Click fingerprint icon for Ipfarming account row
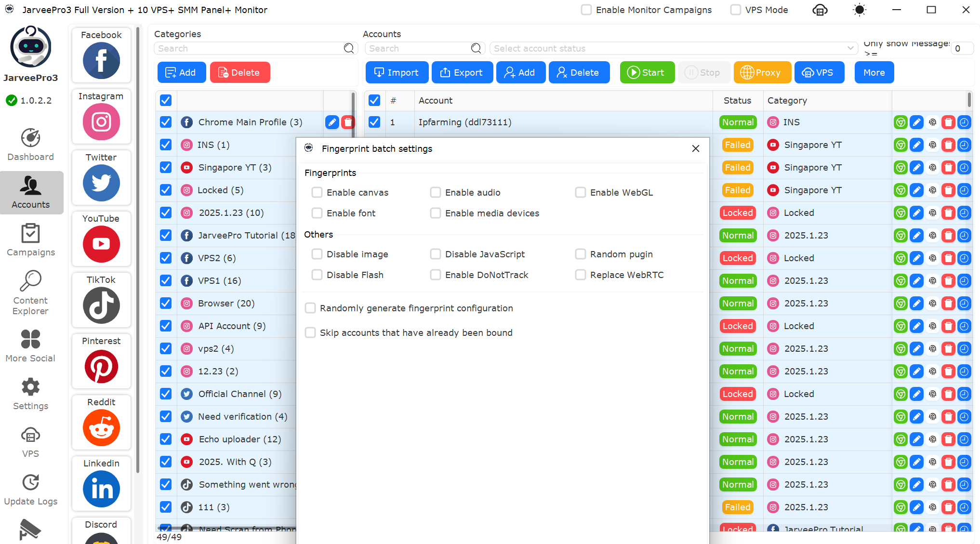Viewport: 980px width, 544px height. (933, 122)
